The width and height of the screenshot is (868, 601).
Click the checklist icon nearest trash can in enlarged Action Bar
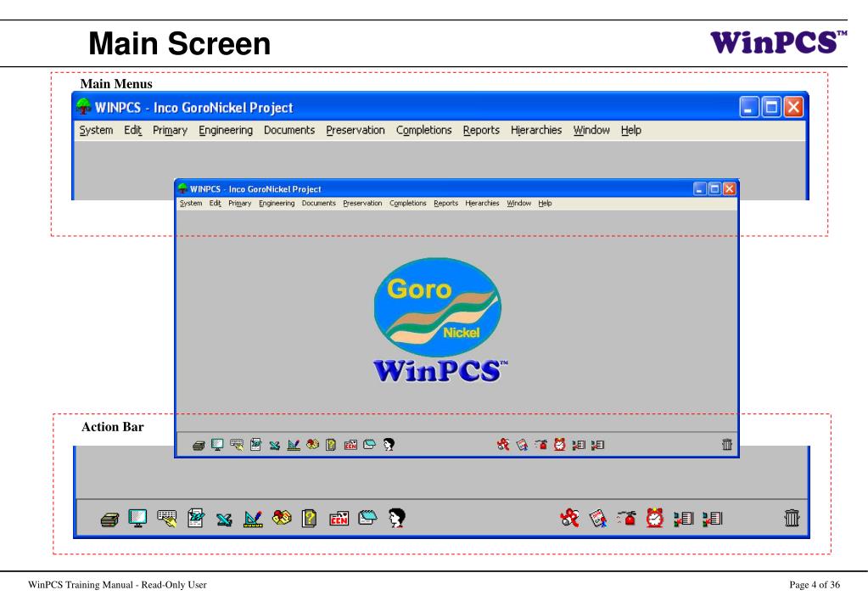tap(713, 519)
